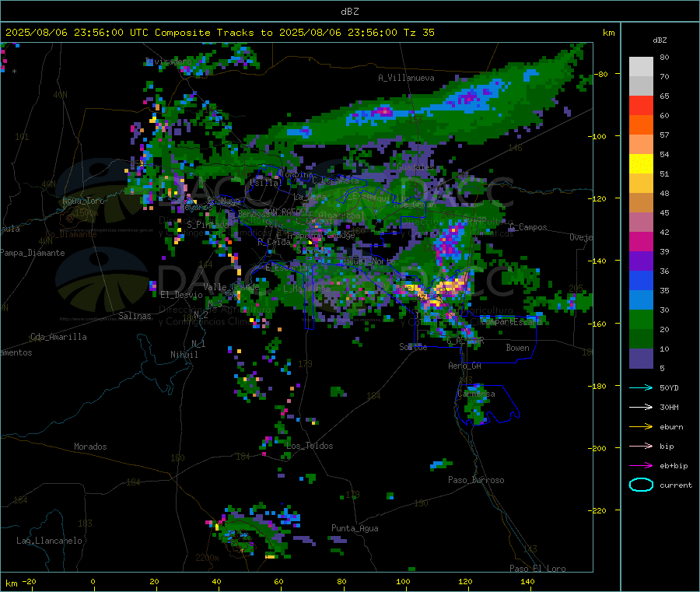Click the '100' tick on bottom axis
The height and width of the screenshot is (592, 700).
tap(403, 581)
